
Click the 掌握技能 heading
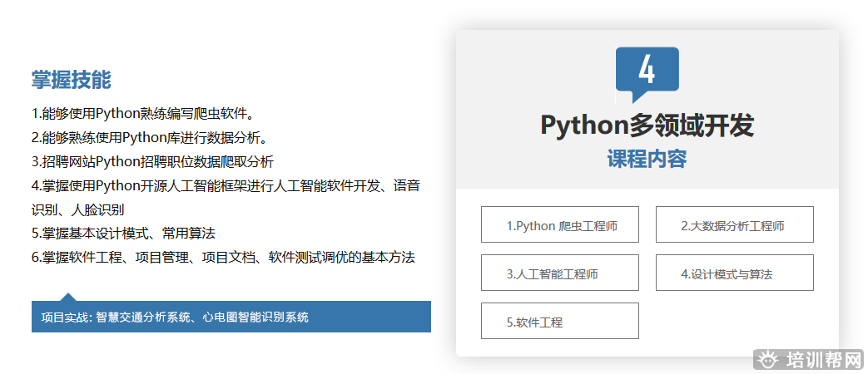72,80
